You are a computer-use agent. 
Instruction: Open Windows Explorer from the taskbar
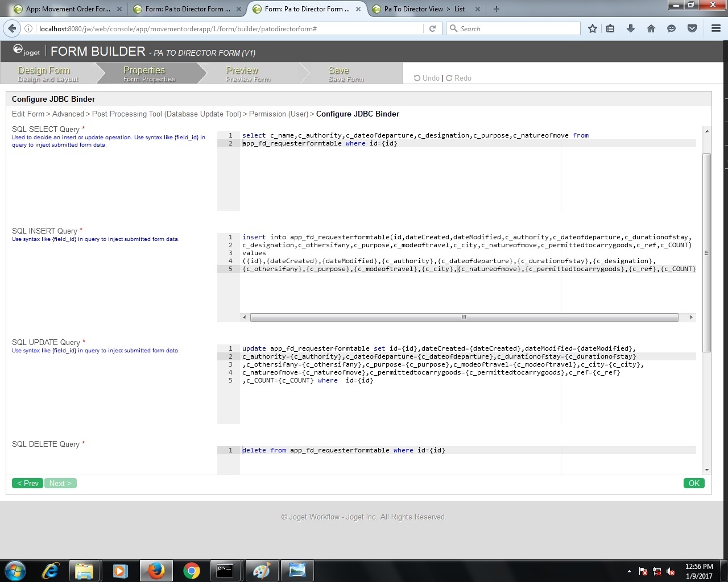(x=85, y=571)
